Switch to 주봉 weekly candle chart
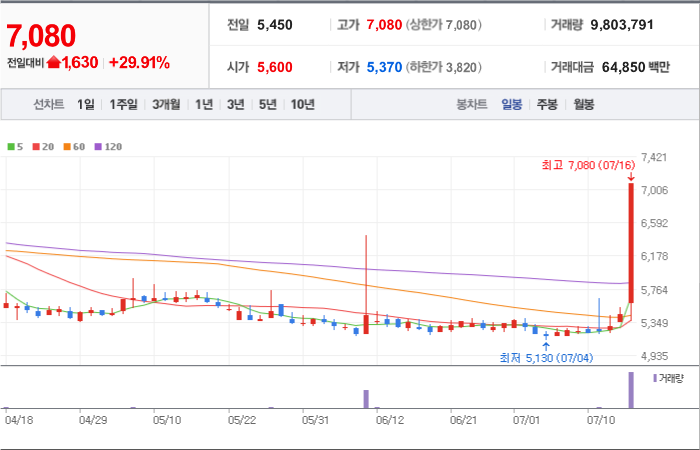 tap(547, 105)
